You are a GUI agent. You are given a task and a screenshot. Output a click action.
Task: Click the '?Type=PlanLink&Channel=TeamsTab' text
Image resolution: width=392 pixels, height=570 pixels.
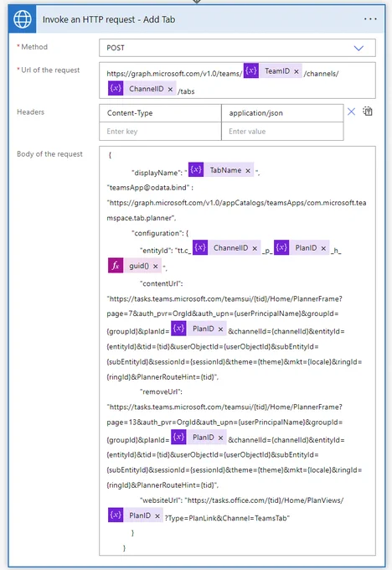[x=227, y=518]
